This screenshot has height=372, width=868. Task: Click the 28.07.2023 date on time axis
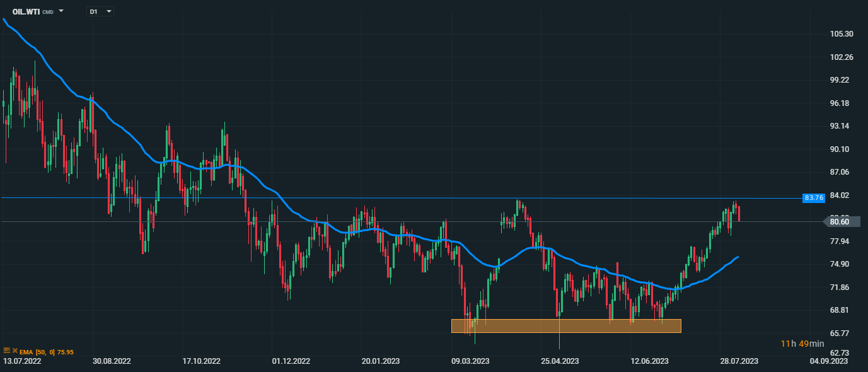click(739, 361)
